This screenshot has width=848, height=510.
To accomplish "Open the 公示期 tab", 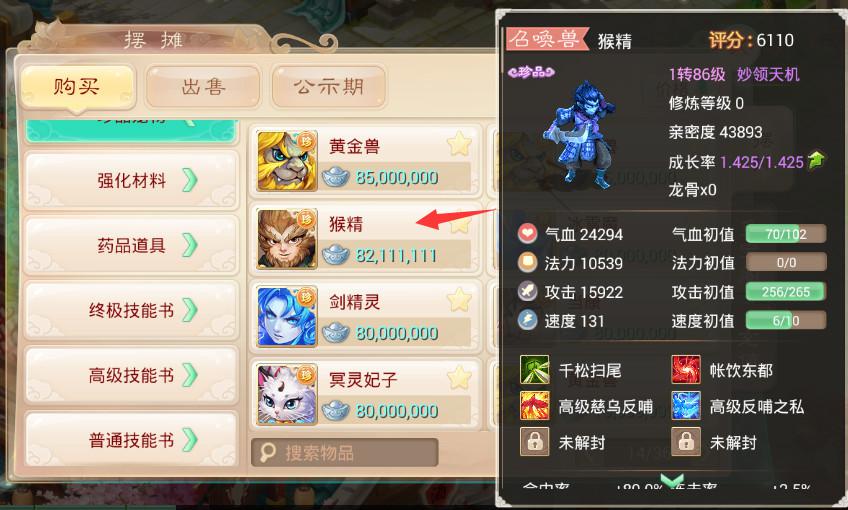I will [x=329, y=87].
